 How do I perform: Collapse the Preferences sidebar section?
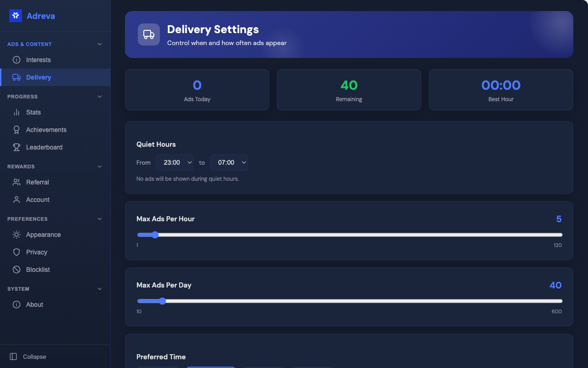pos(100,219)
